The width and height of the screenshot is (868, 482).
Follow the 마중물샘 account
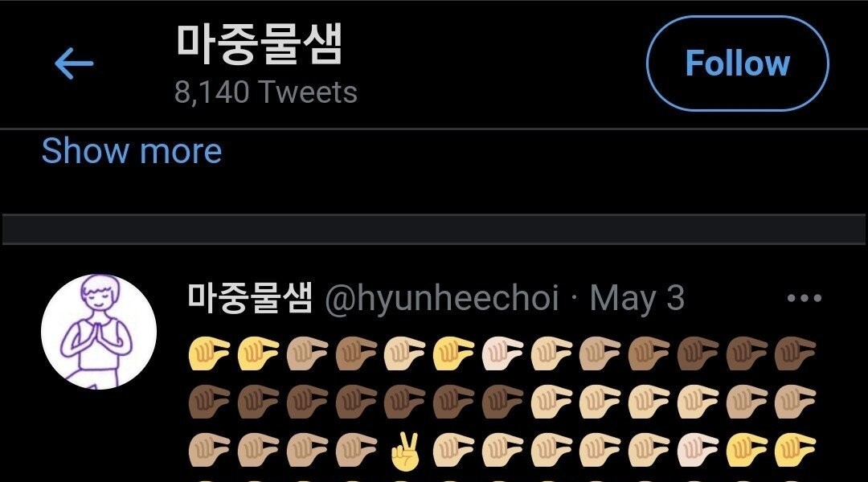point(737,63)
